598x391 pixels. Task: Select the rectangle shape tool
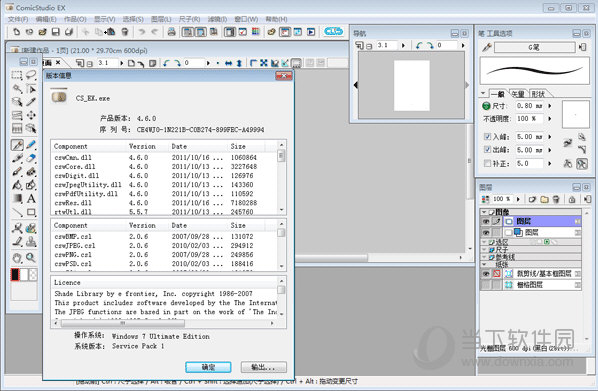[x=31, y=212]
